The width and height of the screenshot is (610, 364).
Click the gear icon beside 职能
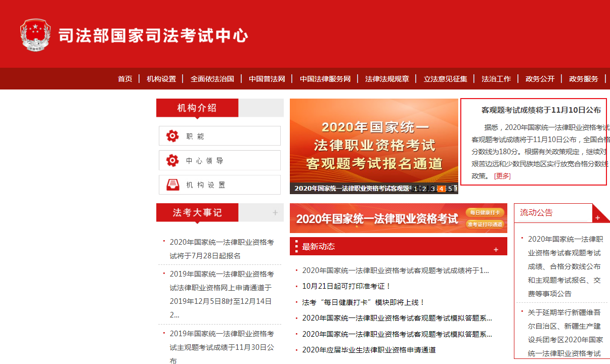172,136
